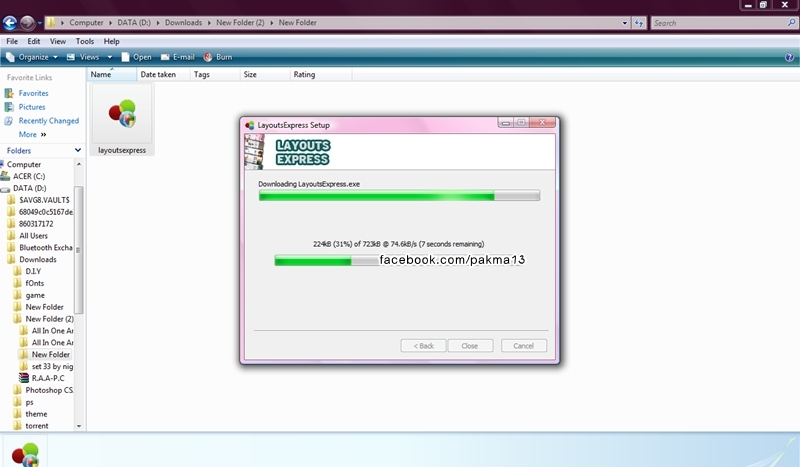The image size is (800, 467).
Task: Click Cancel in LayoutsExpress Setup
Action: pyautogui.click(x=523, y=346)
